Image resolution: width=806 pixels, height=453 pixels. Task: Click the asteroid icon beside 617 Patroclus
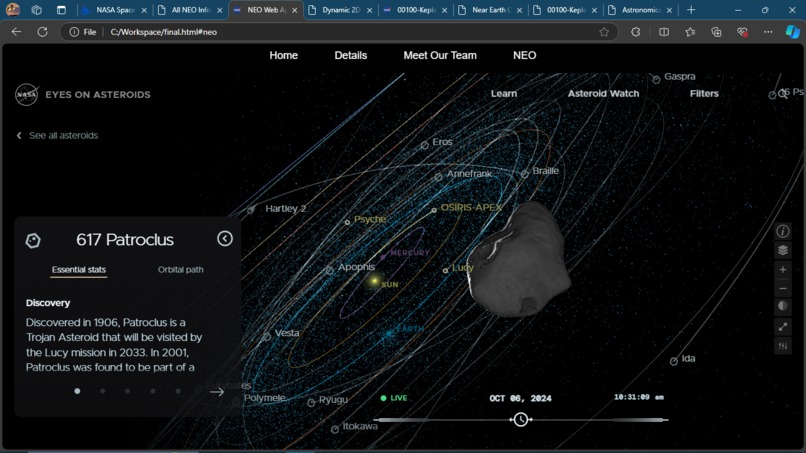[33, 240]
